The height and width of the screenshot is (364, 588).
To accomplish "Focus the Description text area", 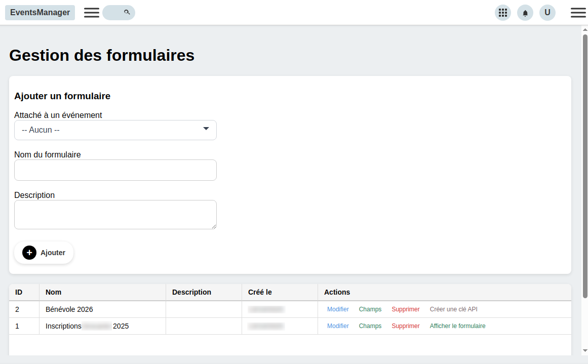I will (x=115, y=215).
